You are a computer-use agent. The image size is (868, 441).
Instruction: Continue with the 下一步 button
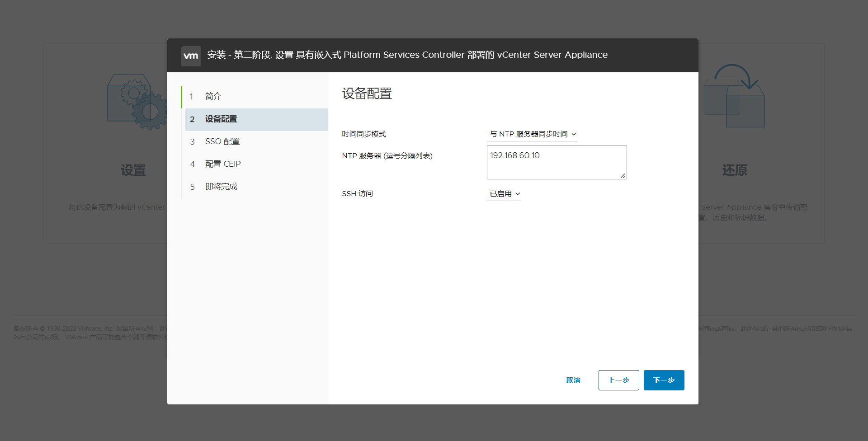[x=664, y=380]
